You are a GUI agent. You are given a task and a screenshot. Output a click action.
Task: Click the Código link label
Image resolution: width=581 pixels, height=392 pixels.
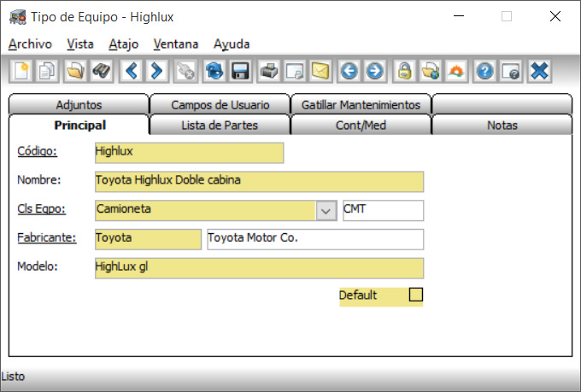coord(37,151)
